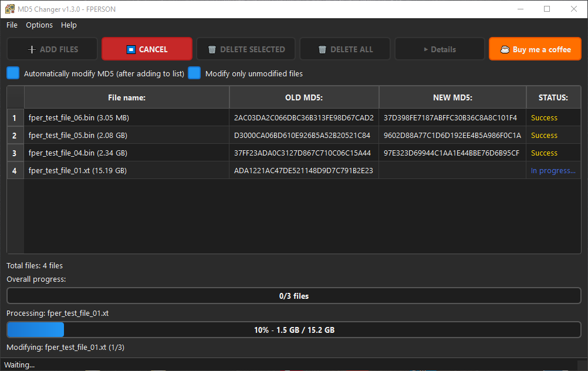The width and height of the screenshot is (588, 371).
Task: Click the plus icon on Add Files
Action: tap(32, 50)
